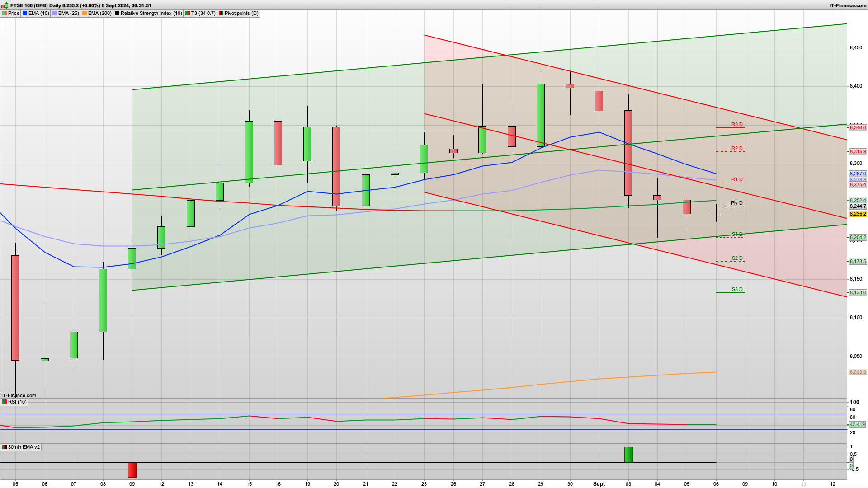This screenshot has height=488, width=868.
Task: Click the IT-Finance.com watermark link above RSI panel
Action: (x=19, y=395)
